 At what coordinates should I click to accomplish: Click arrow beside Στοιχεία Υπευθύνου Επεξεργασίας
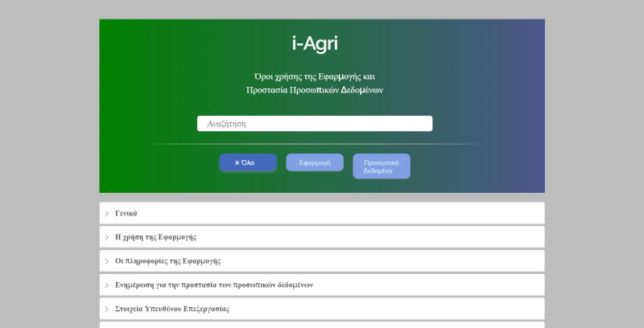point(106,309)
